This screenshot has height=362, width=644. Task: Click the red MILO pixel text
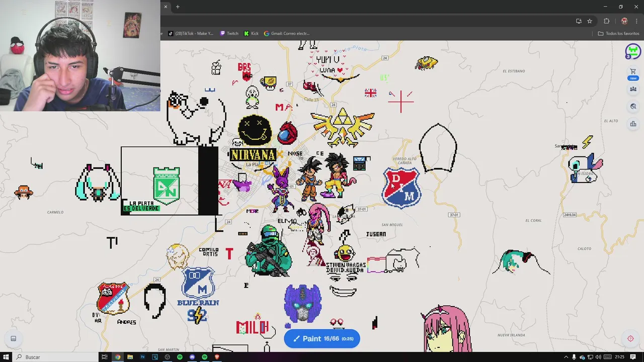click(252, 328)
